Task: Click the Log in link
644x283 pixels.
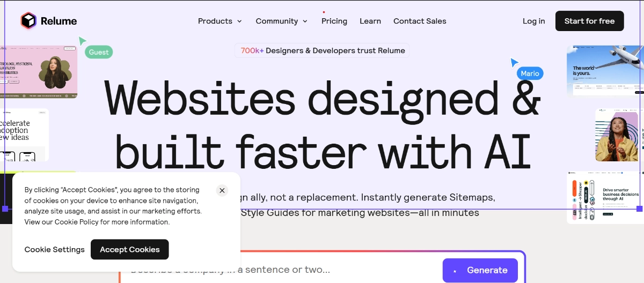Action: [534, 21]
